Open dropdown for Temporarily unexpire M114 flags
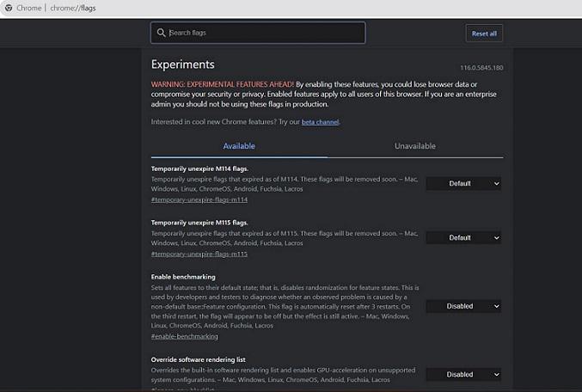 point(463,183)
